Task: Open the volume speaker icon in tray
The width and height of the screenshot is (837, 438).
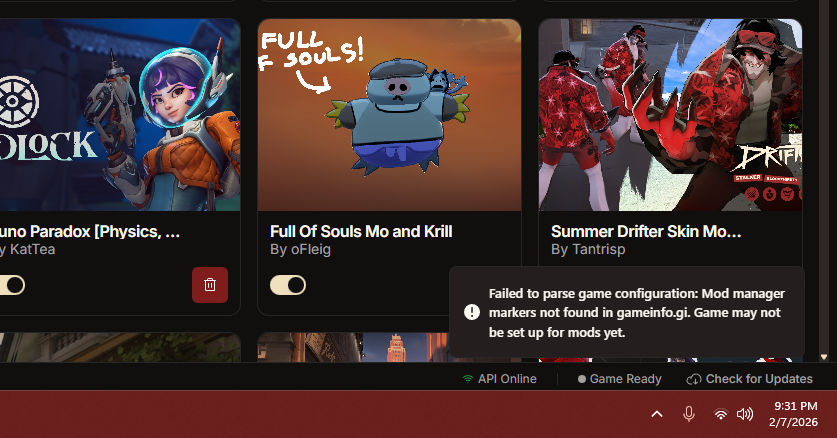Action: pos(745,414)
